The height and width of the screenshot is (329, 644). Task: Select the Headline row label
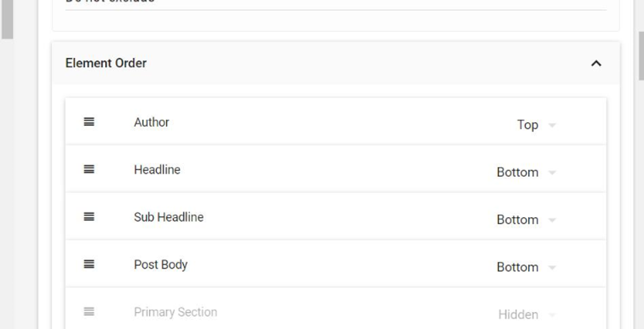pos(157,170)
